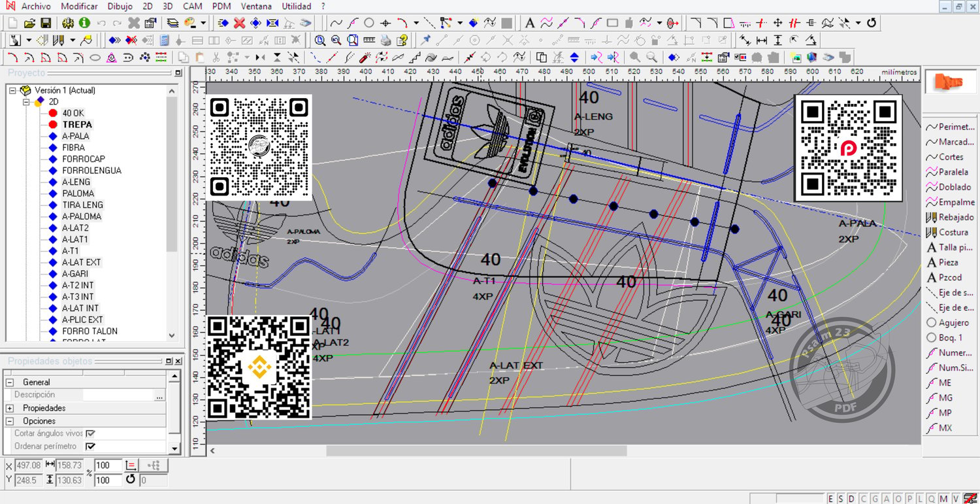Screen dimensions: 980x504
Task: Collapse the Versión 1 (Actual) tree node
Action: (x=12, y=90)
